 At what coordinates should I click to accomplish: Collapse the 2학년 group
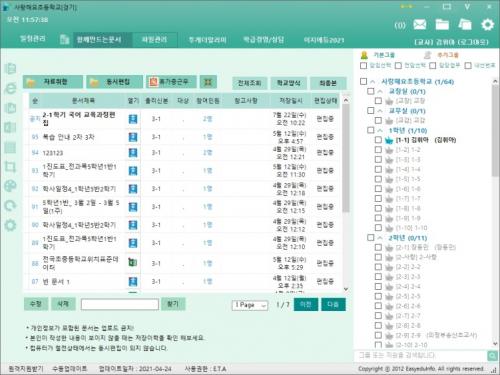pyautogui.click(x=380, y=238)
